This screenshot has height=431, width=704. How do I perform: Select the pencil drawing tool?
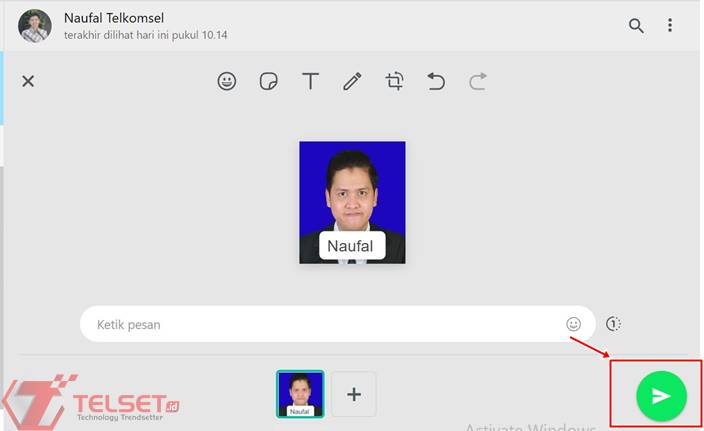(x=352, y=82)
